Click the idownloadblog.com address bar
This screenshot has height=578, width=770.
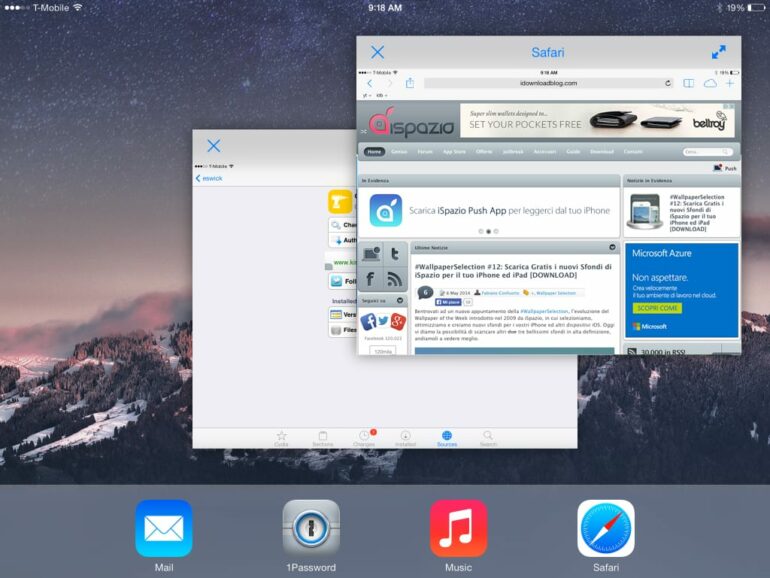click(548, 83)
